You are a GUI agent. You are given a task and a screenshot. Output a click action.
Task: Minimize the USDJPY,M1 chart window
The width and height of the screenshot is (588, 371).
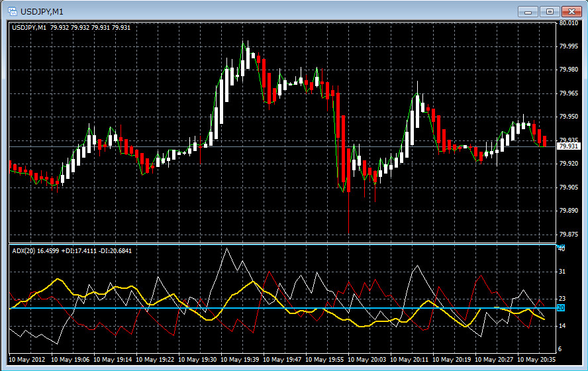[x=528, y=12]
